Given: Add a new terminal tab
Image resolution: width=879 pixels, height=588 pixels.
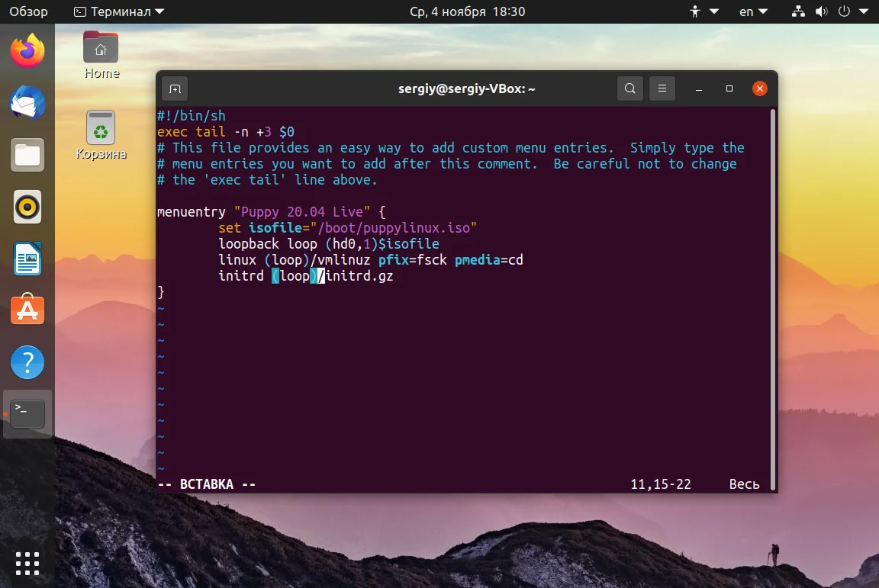Looking at the screenshot, I should [175, 88].
